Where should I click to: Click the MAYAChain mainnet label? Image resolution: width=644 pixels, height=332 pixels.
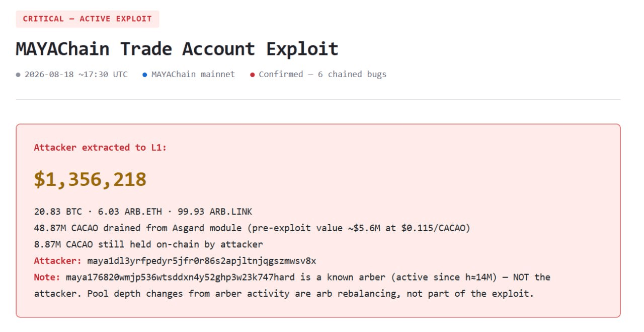click(193, 75)
